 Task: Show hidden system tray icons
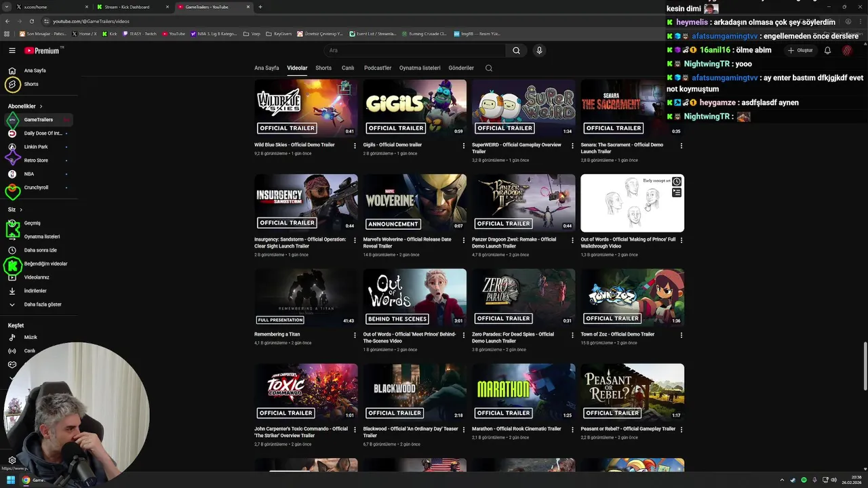click(x=782, y=480)
